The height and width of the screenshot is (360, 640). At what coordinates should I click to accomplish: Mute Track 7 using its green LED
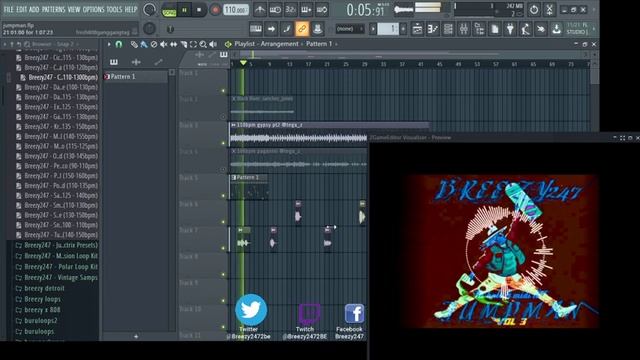click(223, 248)
